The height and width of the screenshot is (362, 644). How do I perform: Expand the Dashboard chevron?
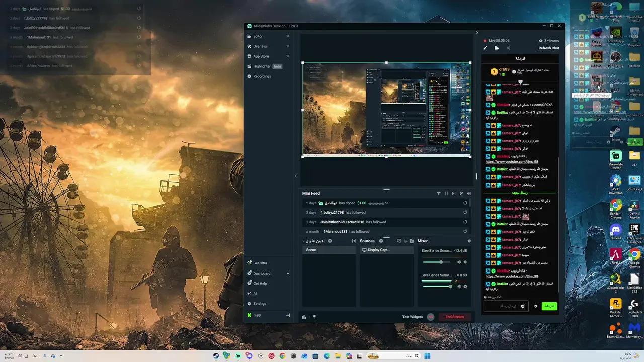(x=288, y=273)
